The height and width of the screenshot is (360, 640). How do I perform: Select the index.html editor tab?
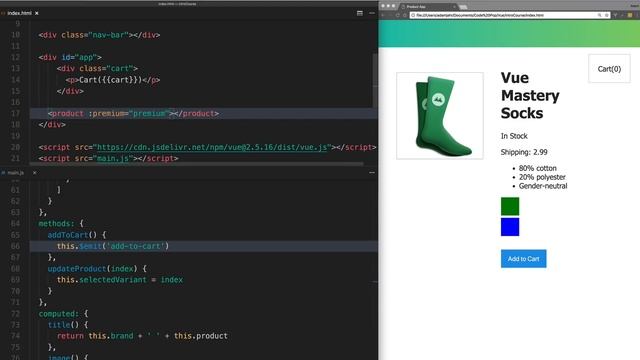[x=19, y=13]
